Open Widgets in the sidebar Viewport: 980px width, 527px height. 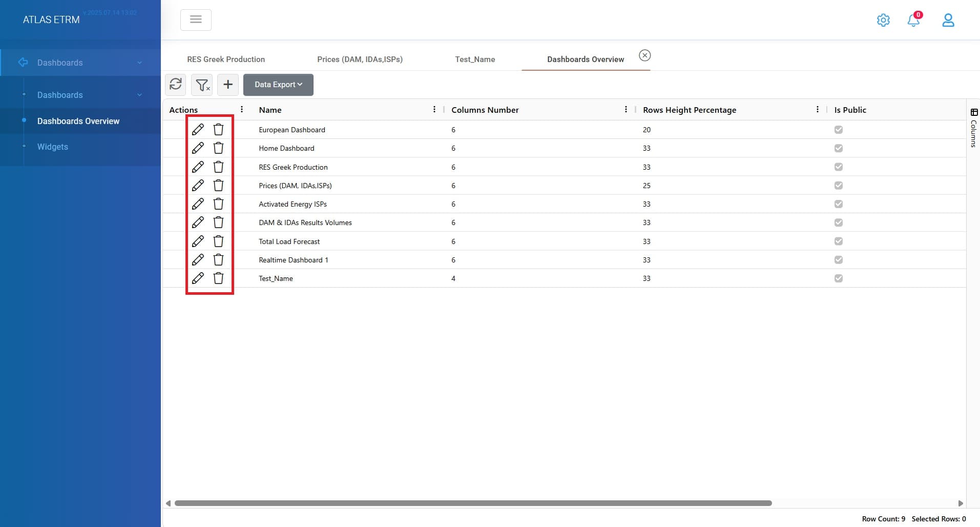coord(52,147)
